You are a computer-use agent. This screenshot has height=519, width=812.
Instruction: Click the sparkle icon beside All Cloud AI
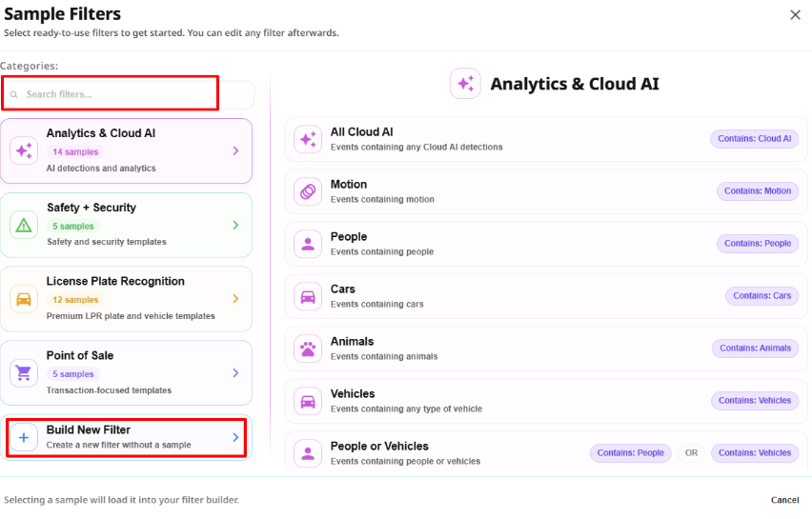tap(308, 139)
